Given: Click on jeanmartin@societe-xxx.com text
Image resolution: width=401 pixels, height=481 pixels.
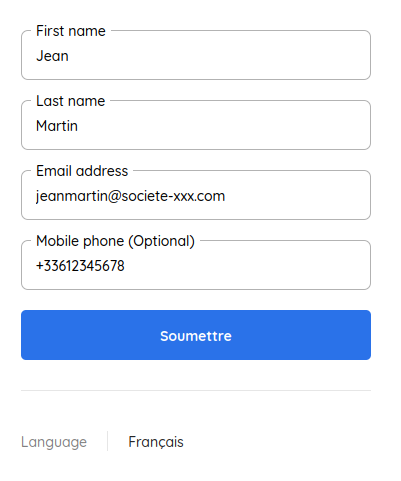Looking at the screenshot, I should (x=131, y=196).
